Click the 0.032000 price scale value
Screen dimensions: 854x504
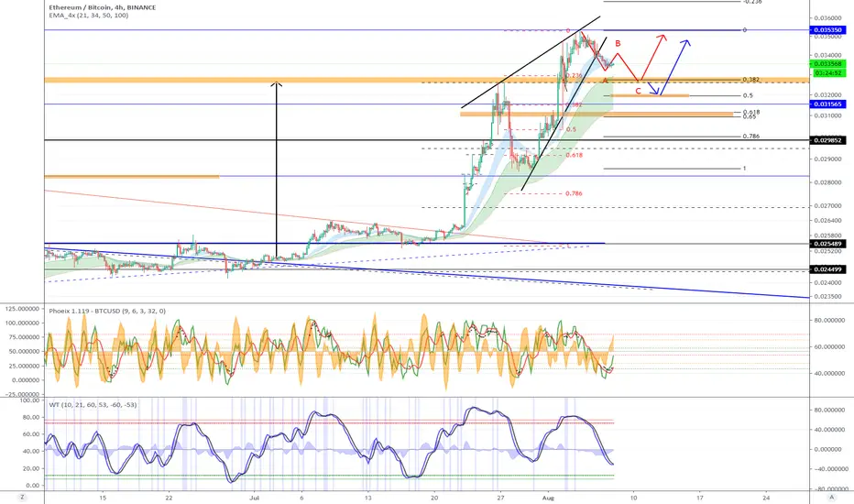pos(827,94)
